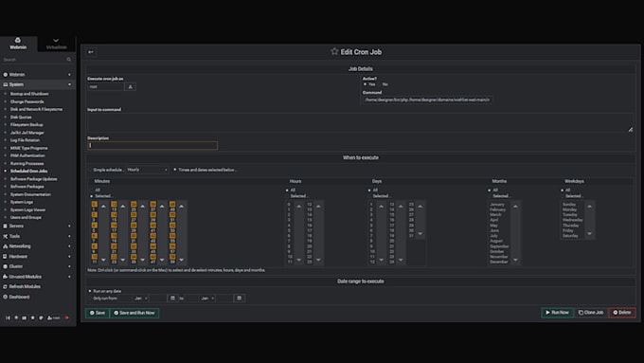
Task: Click the Save button
Action: [x=98, y=313]
